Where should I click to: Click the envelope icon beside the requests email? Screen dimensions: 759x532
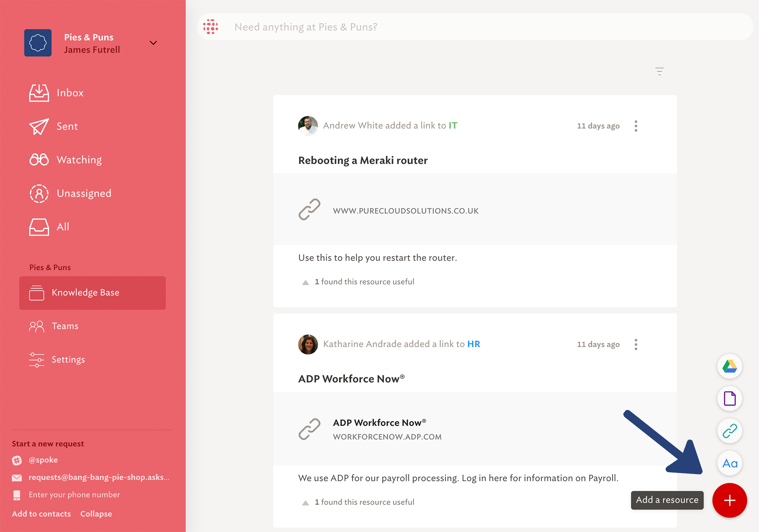point(17,478)
